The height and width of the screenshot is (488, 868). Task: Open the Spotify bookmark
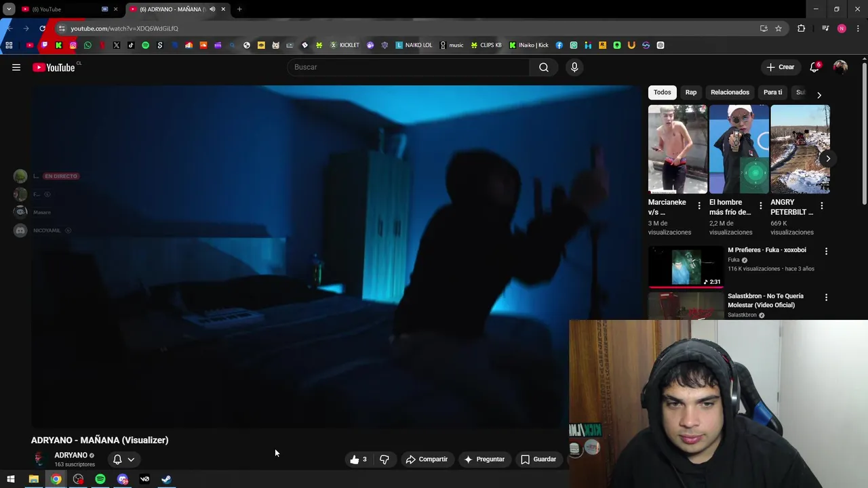[145, 45]
